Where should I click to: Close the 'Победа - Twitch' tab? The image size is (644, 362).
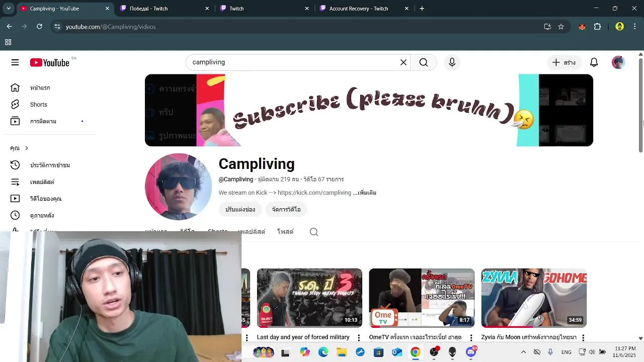(207, 9)
